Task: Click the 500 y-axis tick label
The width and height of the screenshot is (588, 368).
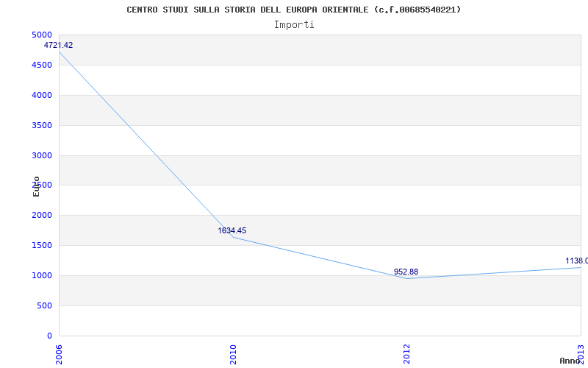Action: click(x=44, y=305)
